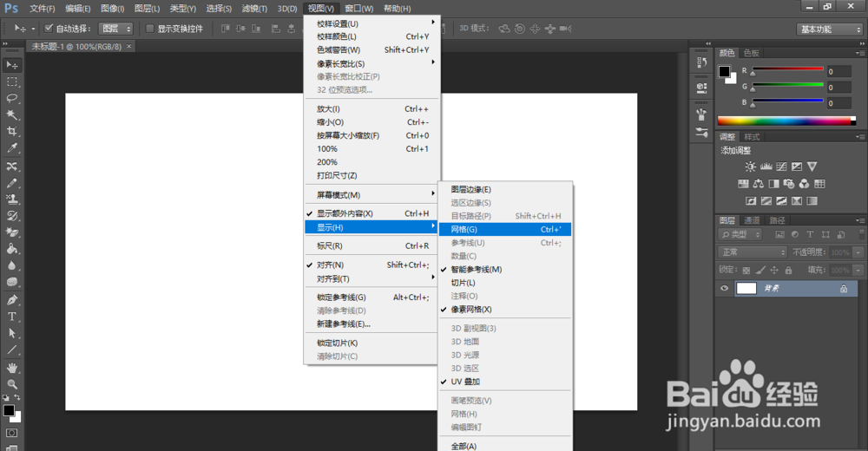
Task: Switch to the 通道 tab
Action: (x=752, y=220)
